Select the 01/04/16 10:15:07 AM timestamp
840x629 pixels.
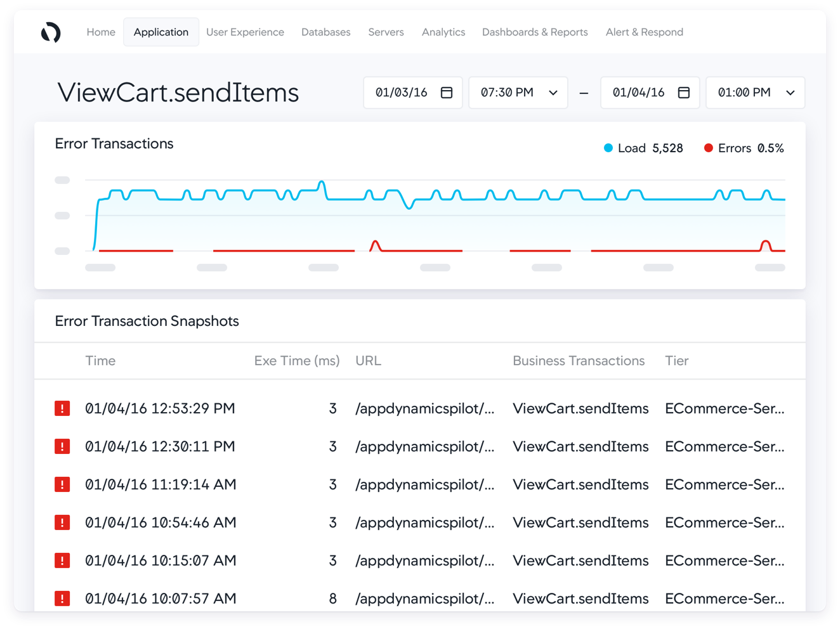(x=161, y=561)
